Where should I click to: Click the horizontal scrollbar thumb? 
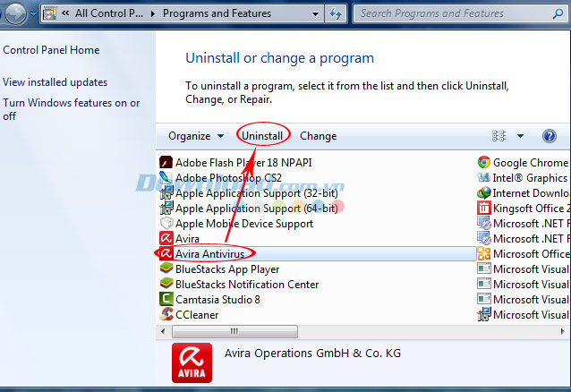pyautogui.click(x=234, y=331)
